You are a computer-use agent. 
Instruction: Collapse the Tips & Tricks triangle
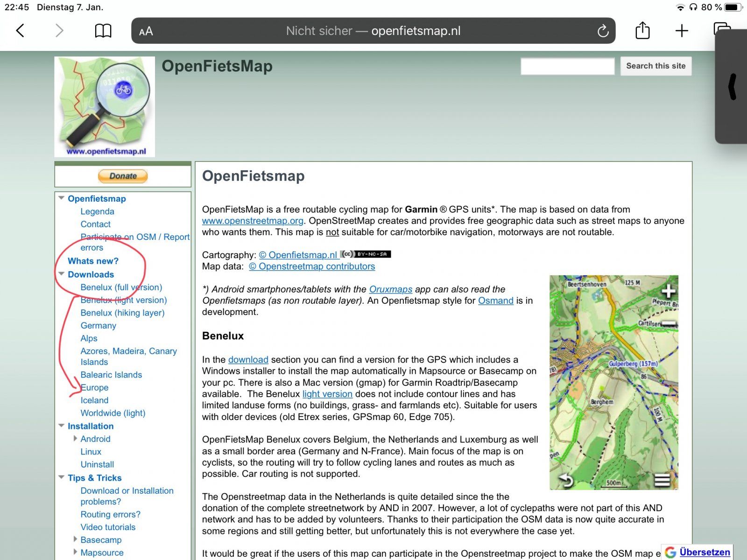tap(61, 477)
